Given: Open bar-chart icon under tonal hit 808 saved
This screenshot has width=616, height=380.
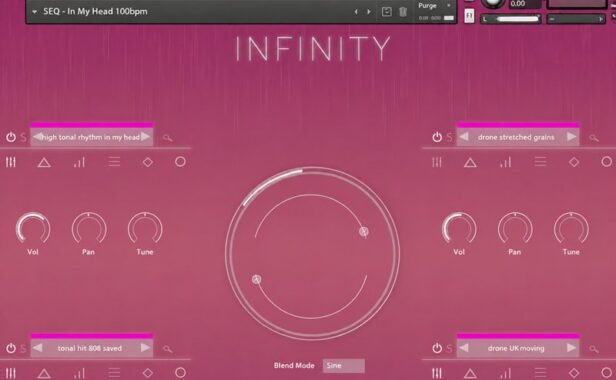Looking at the screenshot, I should pyautogui.click(x=79, y=373).
